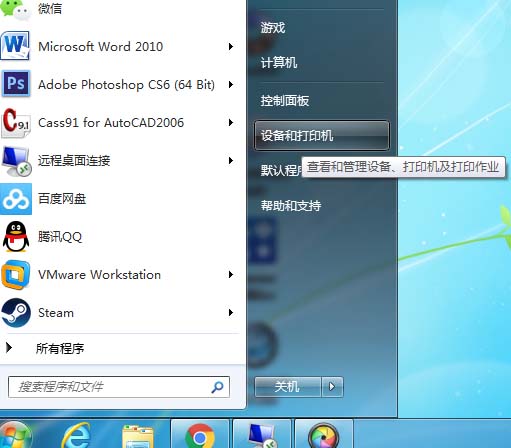Click the Cass91 for AutoCAD2006 name
The image size is (511, 448).
coord(111,123)
